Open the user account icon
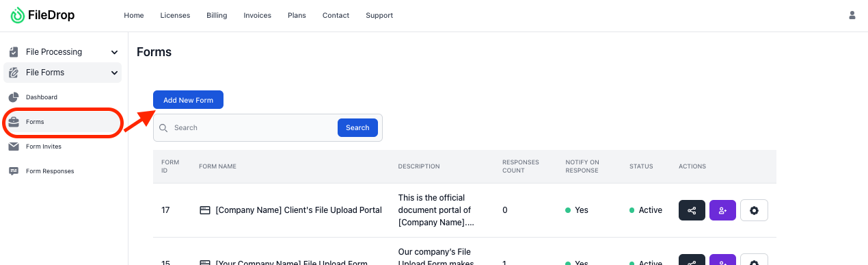This screenshot has height=265, width=868. (x=852, y=15)
